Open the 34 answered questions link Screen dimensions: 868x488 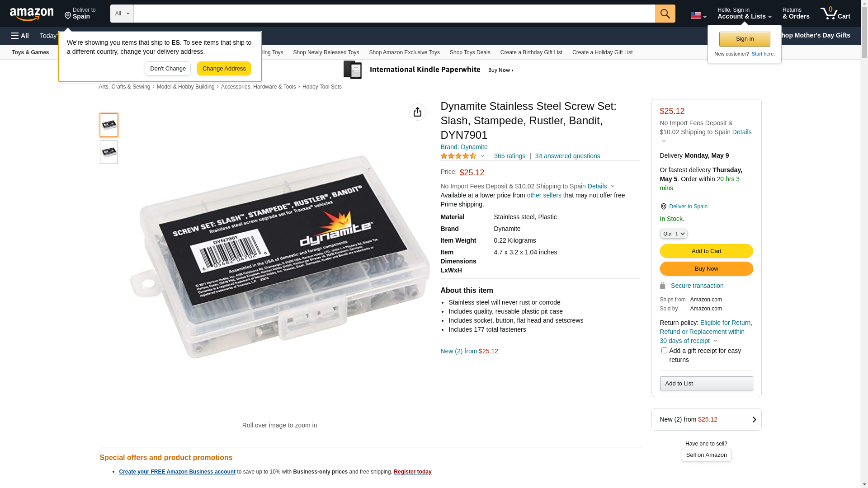(567, 156)
